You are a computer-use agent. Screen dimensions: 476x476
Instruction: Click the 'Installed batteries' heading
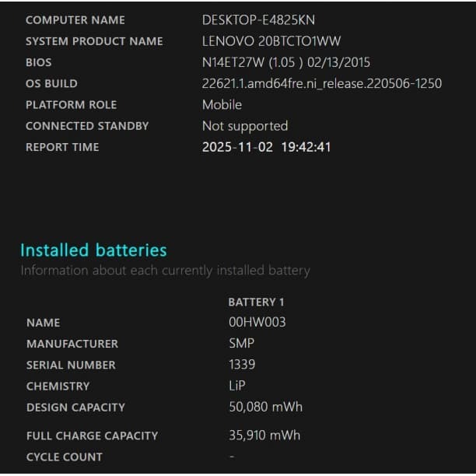(93, 250)
